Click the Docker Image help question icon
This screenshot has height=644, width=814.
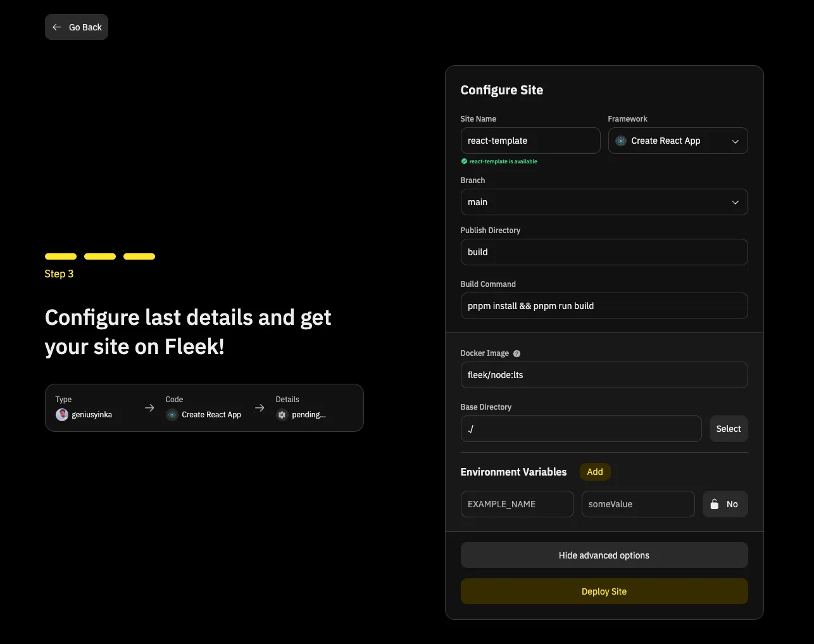pos(517,353)
